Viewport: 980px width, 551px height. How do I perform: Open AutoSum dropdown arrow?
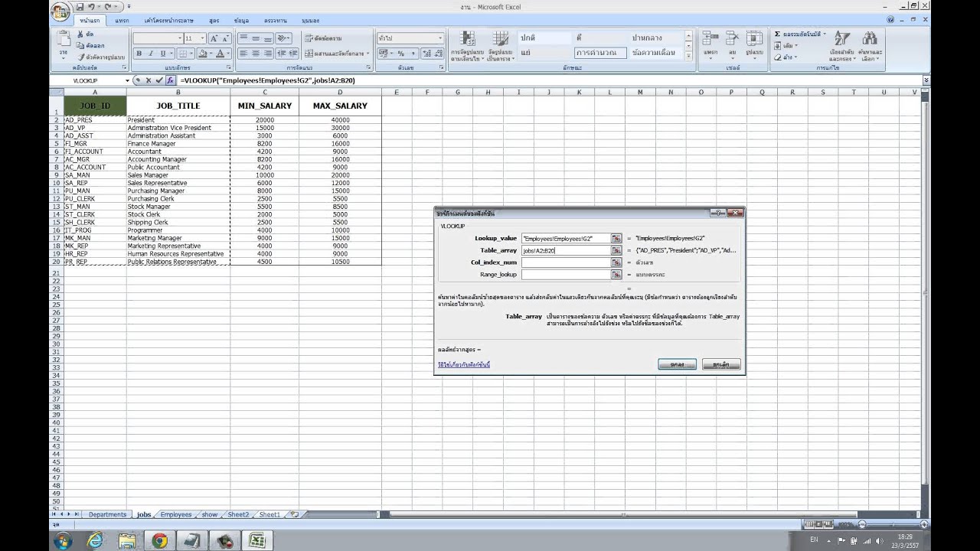(x=824, y=34)
